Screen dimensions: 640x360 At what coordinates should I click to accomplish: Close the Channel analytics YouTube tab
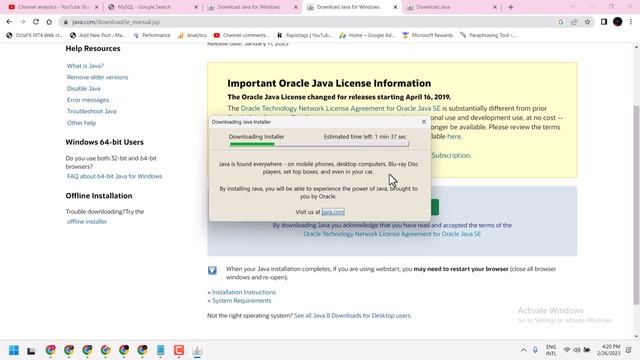point(96,7)
